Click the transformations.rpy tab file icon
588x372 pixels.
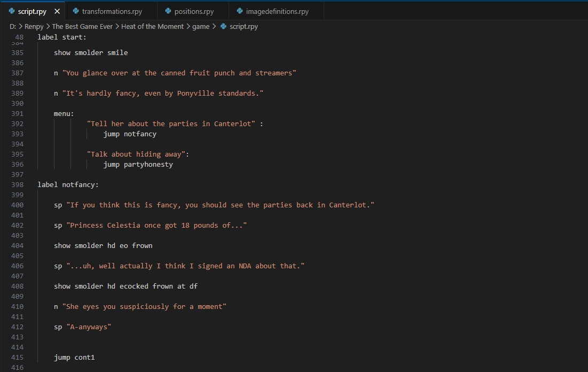76,11
